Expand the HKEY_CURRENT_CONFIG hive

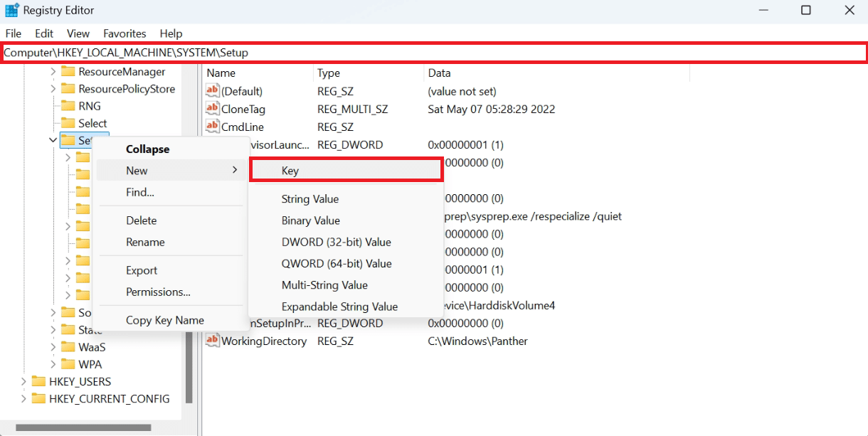click(x=23, y=398)
